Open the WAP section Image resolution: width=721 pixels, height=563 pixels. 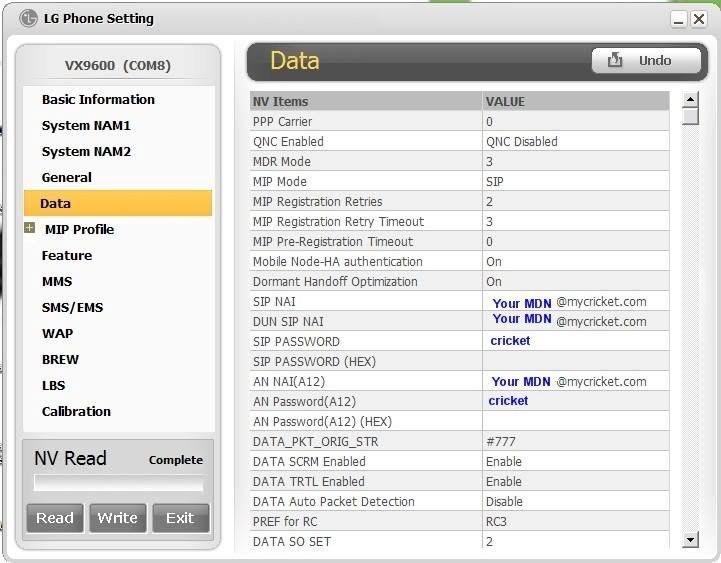point(57,333)
